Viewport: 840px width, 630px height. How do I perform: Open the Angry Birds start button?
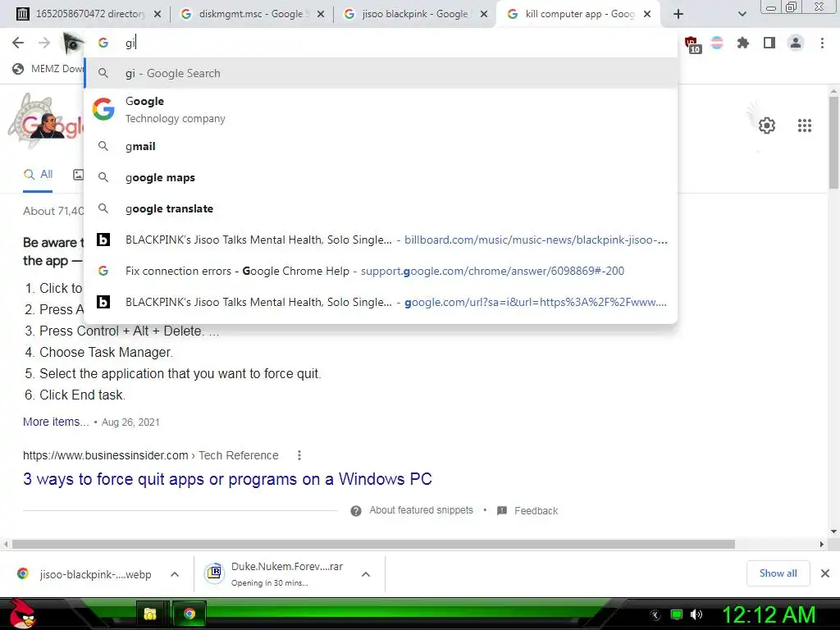tap(22, 614)
